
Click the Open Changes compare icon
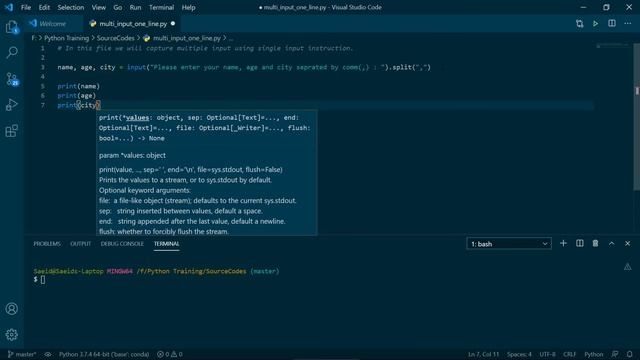580,24
